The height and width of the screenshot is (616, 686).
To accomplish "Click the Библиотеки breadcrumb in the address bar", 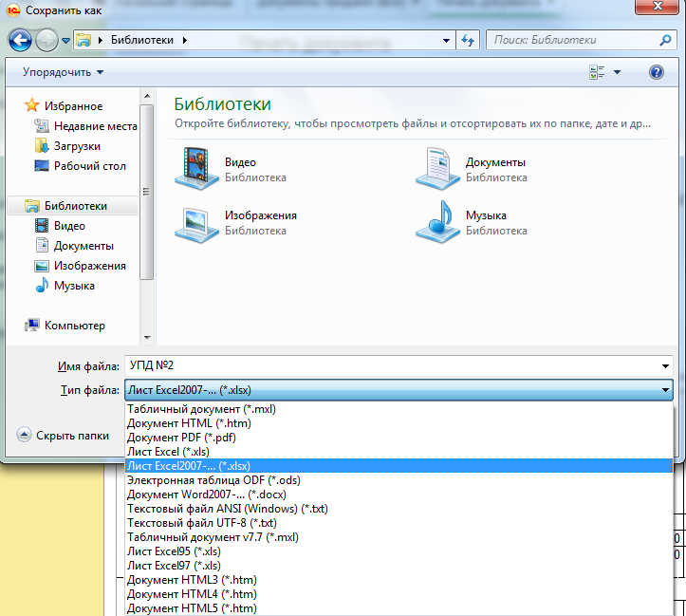I will click(x=142, y=40).
